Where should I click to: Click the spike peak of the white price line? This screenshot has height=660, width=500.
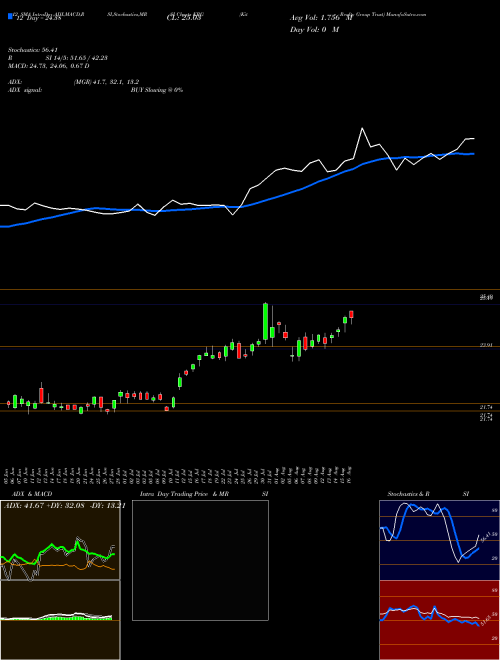[x=362, y=128]
